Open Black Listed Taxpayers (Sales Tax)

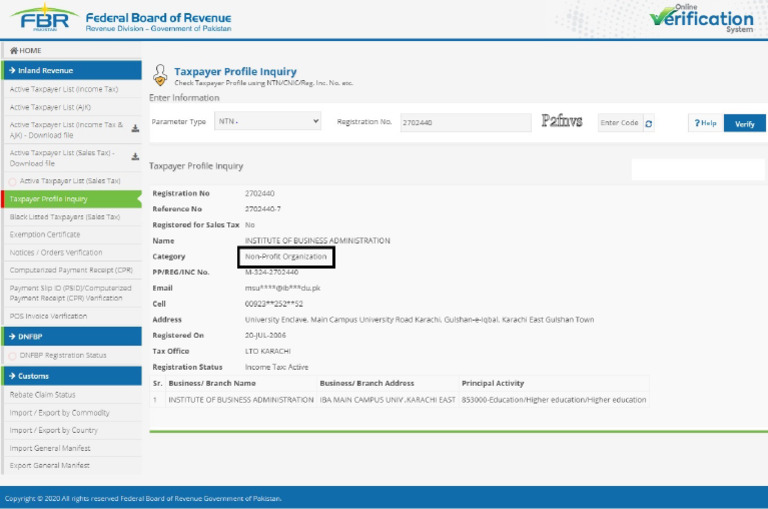[65, 217]
